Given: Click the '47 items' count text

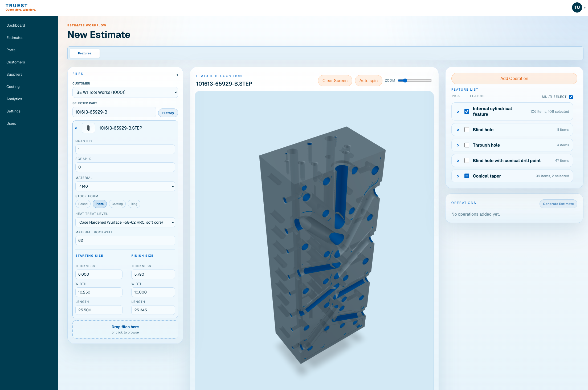Looking at the screenshot, I should click(562, 160).
